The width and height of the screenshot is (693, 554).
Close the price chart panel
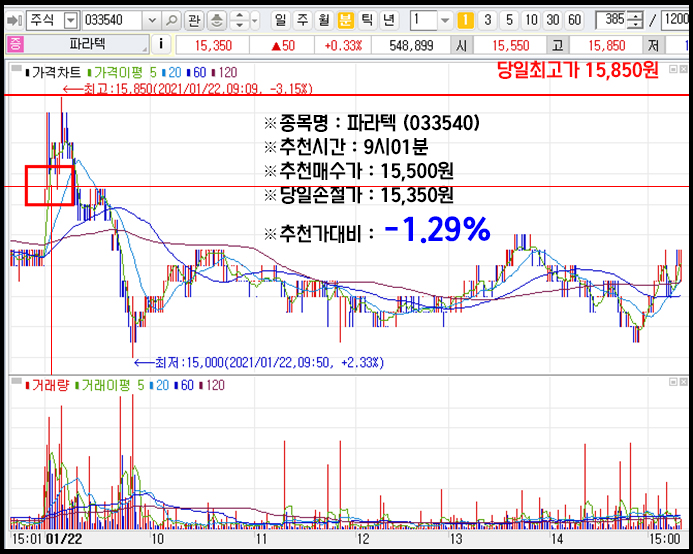[x=683, y=69]
